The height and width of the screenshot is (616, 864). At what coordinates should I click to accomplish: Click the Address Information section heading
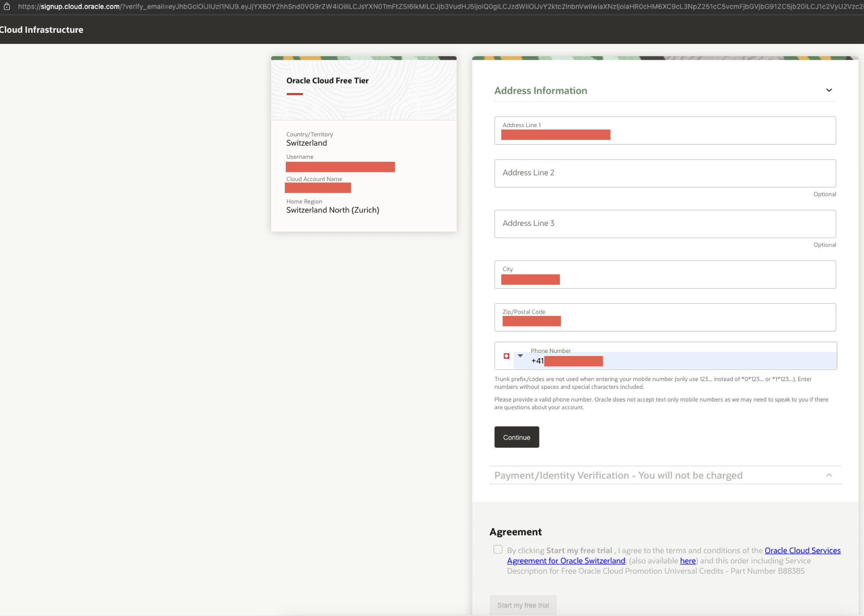coord(541,90)
